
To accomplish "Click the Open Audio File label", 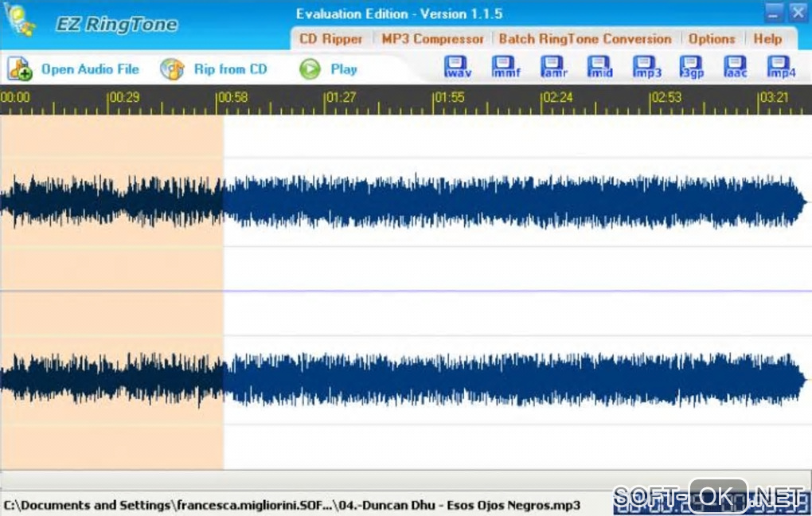I will pyautogui.click(x=90, y=69).
